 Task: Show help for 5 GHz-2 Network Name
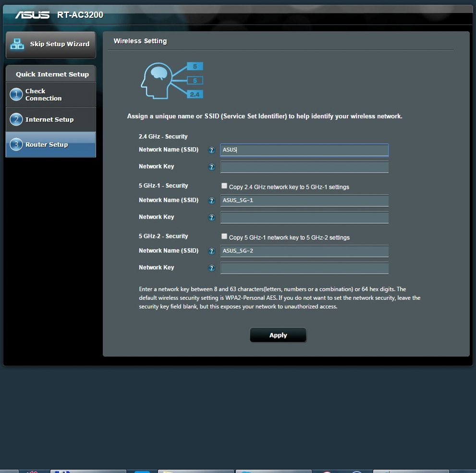click(211, 251)
